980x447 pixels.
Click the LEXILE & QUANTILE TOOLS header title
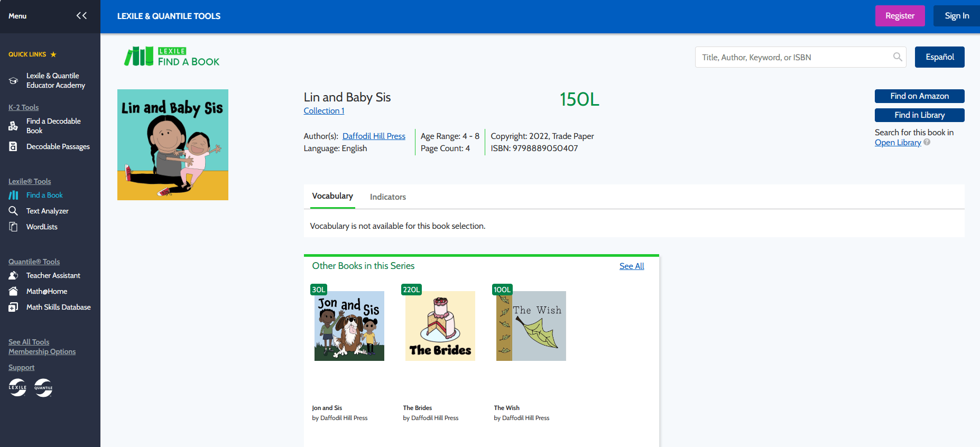click(169, 16)
